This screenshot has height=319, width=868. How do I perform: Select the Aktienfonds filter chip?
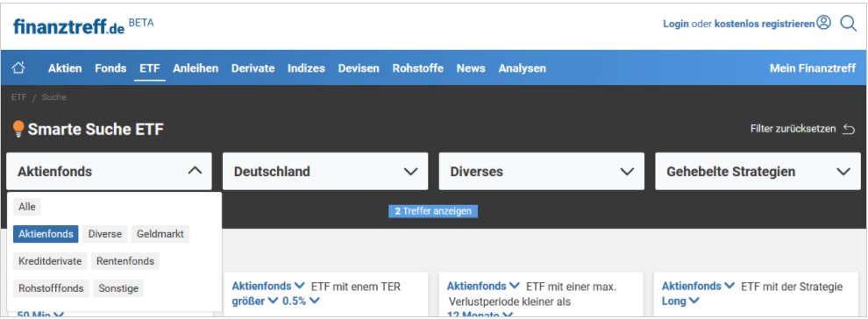click(46, 234)
